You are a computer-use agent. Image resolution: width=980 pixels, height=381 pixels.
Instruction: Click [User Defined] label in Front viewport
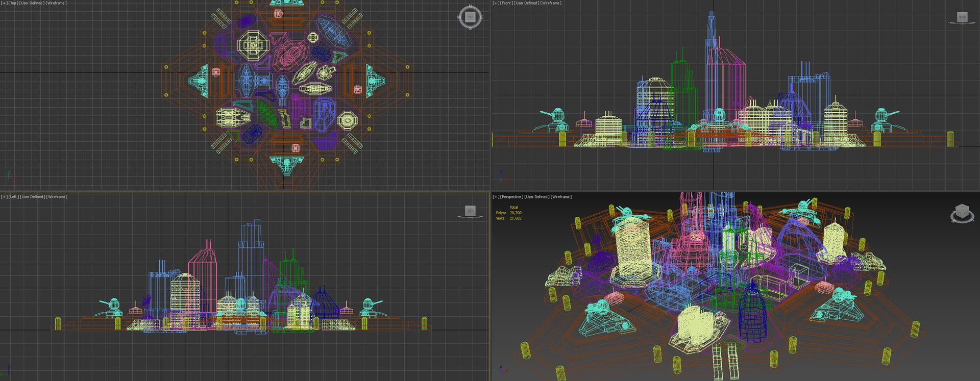coord(526,3)
